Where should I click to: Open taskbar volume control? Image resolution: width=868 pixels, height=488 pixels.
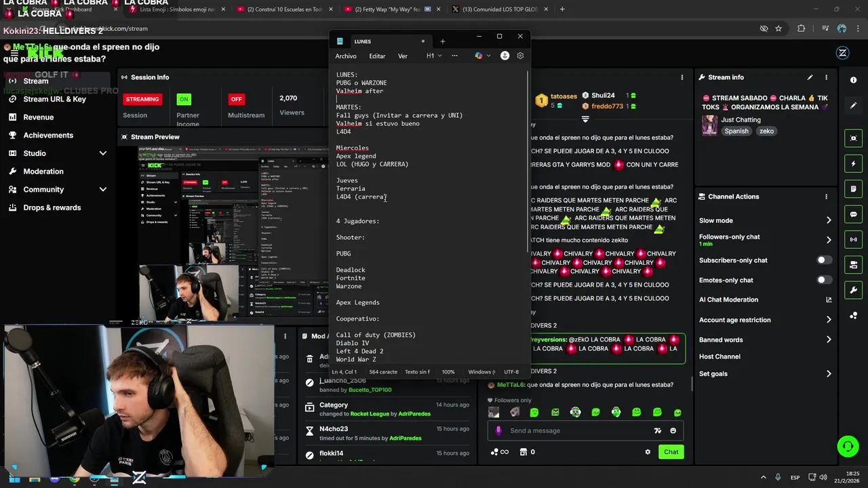tap(823, 477)
